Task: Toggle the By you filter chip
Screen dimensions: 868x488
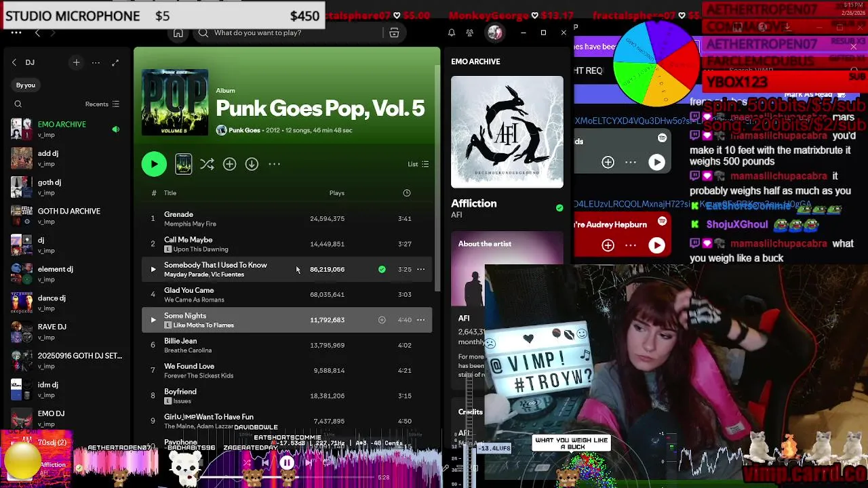Action: (x=26, y=85)
